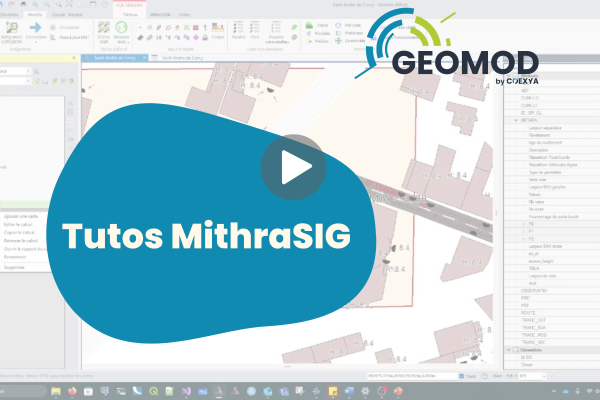This screenshot has width=600, height=400.
Task: Click the Météos parameter icon
Action: 309,41
